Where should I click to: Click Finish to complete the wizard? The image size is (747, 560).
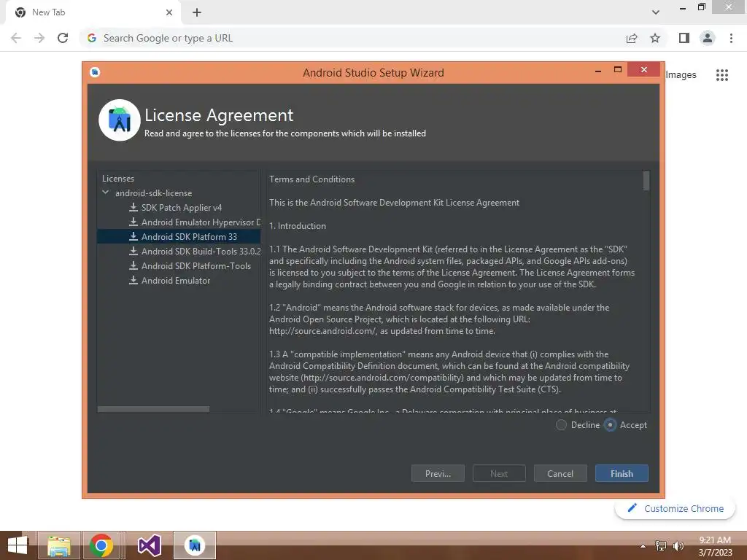click(622, 473)
